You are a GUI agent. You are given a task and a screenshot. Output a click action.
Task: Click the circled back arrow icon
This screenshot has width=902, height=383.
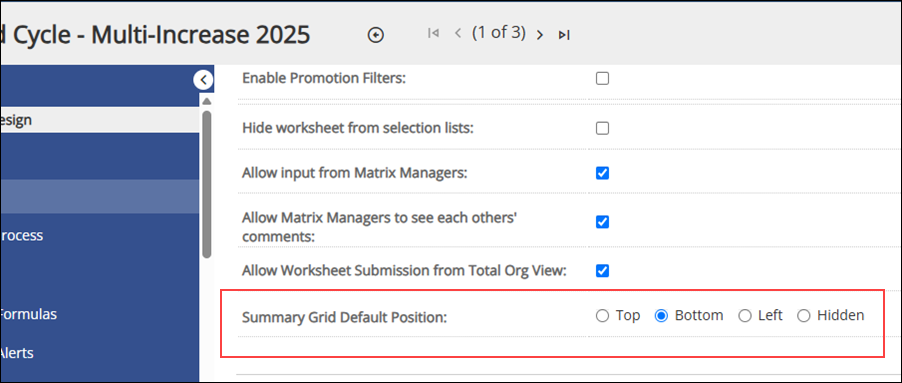click(x=376, y=35)
